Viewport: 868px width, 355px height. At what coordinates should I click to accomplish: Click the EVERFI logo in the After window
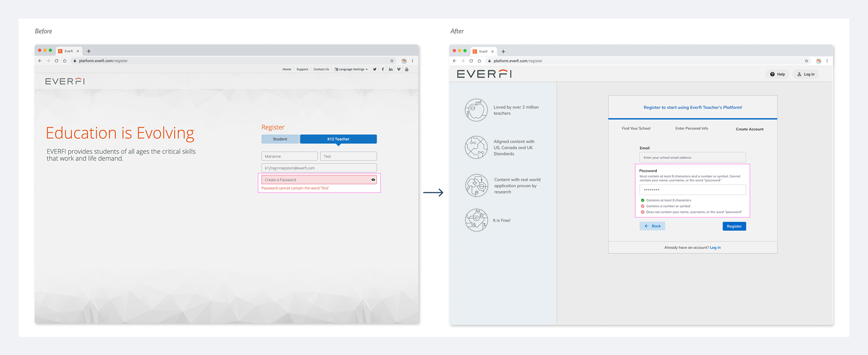(484, 74)
